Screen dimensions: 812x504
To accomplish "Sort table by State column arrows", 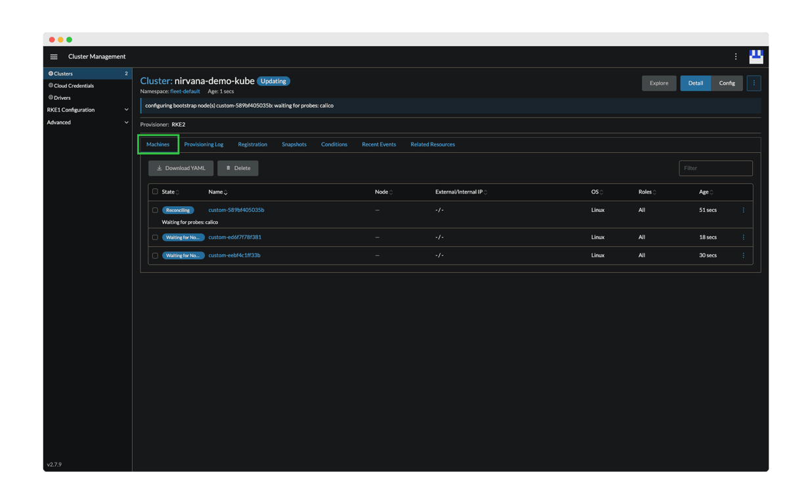I will (x=177, y=192).
